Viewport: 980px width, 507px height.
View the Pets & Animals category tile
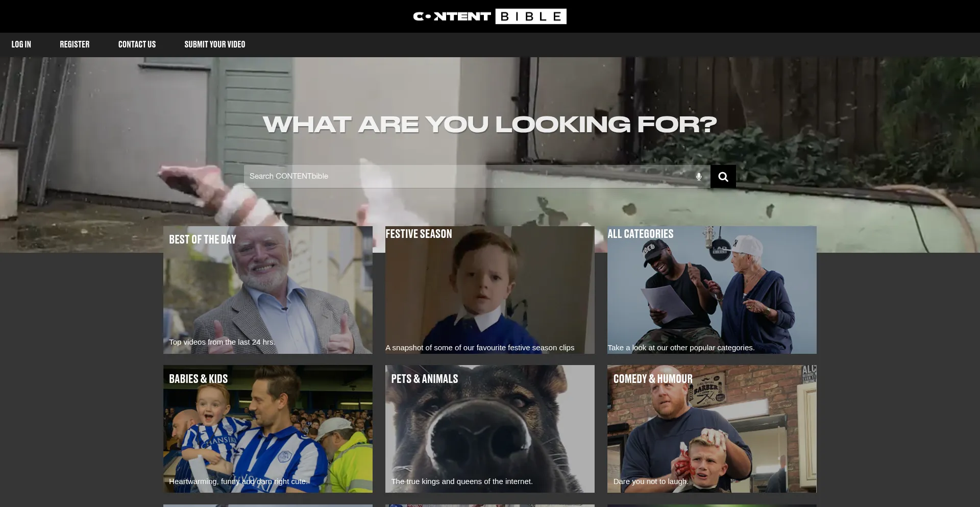coord(489,434)
